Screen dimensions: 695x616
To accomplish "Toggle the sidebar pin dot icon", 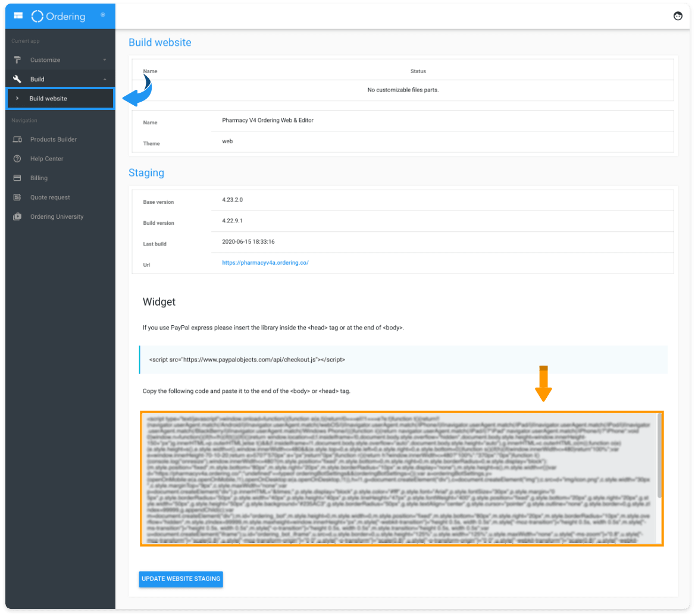I will pyautogui.click(x=103, y=15).
